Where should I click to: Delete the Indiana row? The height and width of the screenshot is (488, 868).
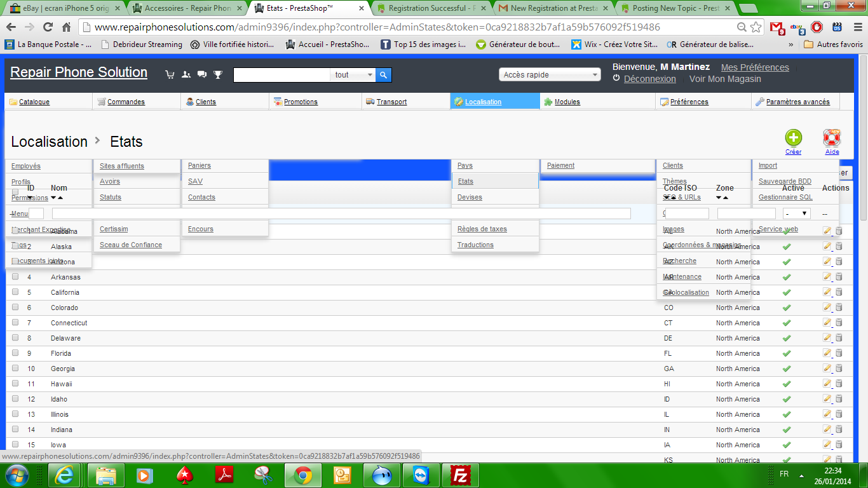click(839, 430)
